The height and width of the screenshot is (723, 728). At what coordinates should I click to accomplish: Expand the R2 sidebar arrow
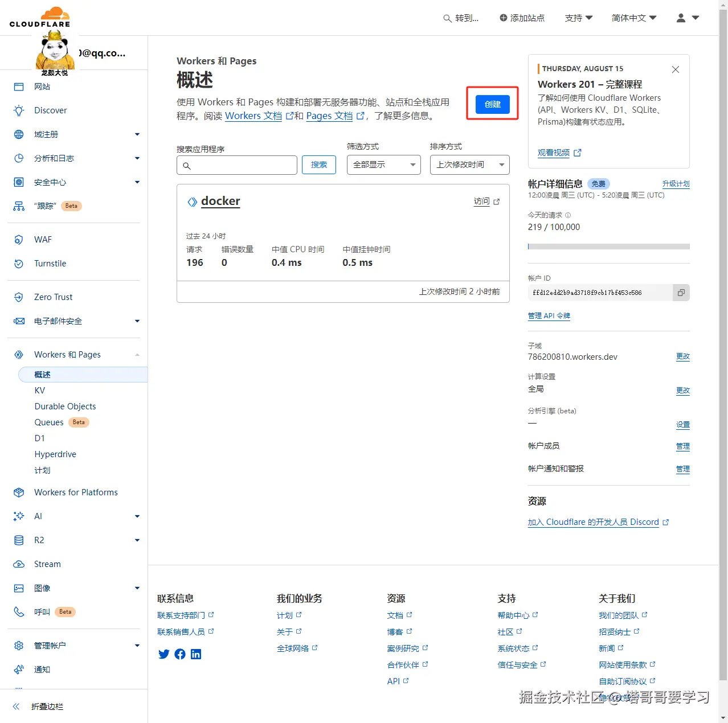point(137,540)
